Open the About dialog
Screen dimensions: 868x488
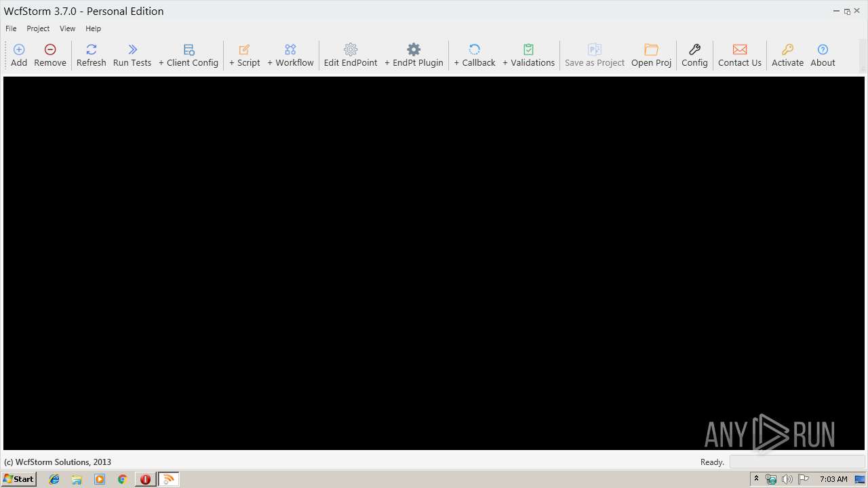823,55
